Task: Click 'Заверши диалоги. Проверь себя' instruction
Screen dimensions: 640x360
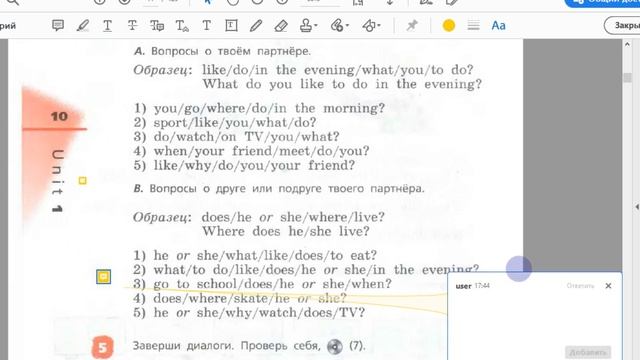Action: pos(226,346)
